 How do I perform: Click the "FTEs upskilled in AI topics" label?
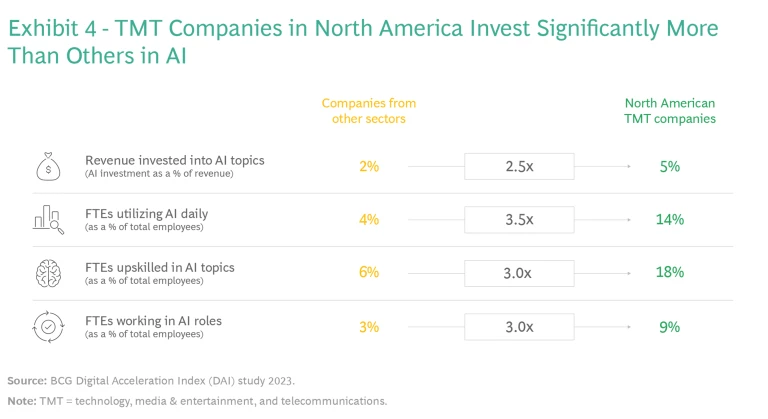coord(159,267)
